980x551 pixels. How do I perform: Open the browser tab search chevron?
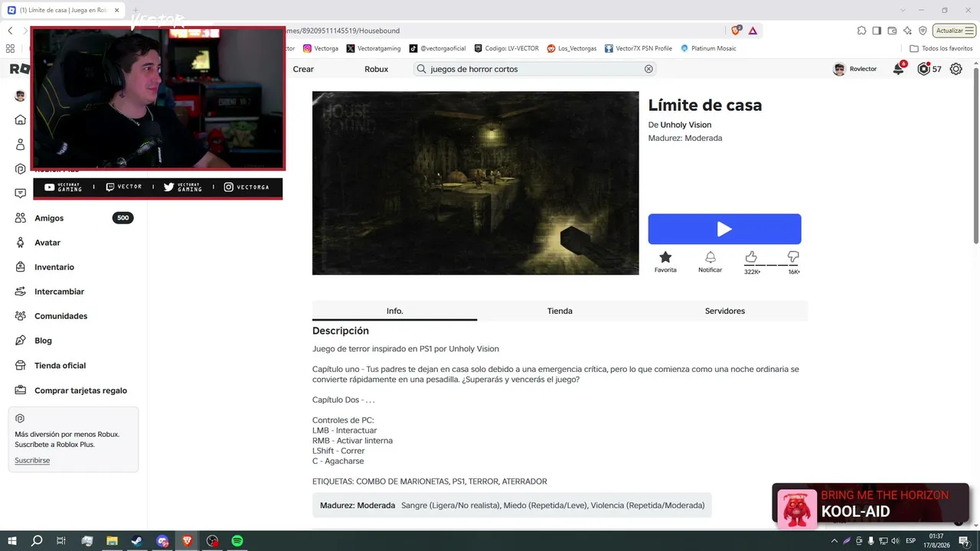click(904, 10)
